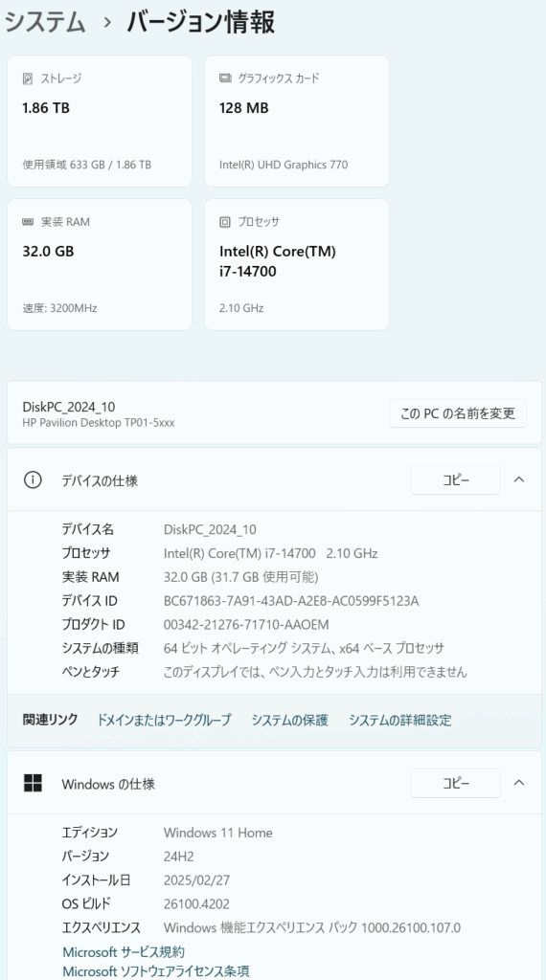Click the processor chip icon
This screenshot has height=980, width=546.
(225, 222)
